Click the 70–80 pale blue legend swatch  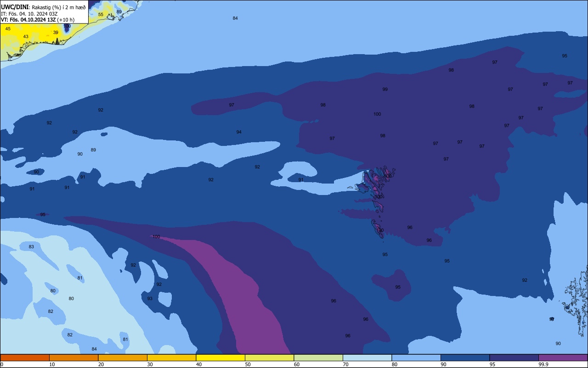click(x=367, y=357)
